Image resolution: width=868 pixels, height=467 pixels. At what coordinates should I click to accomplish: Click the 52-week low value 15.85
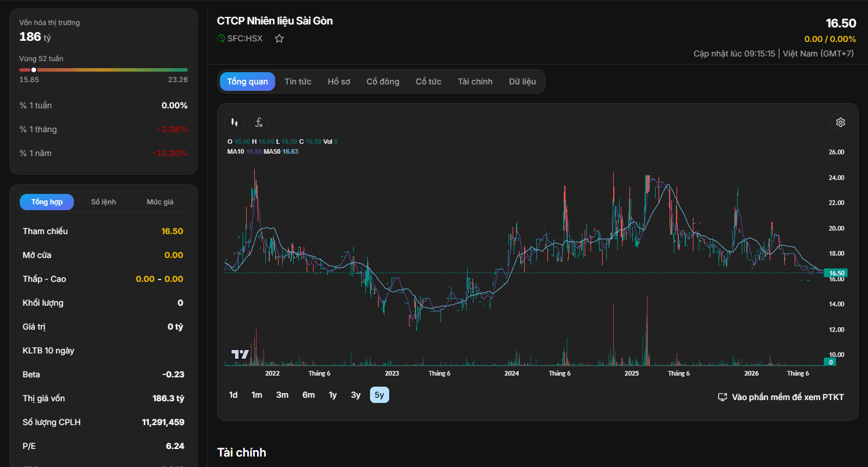29,80
